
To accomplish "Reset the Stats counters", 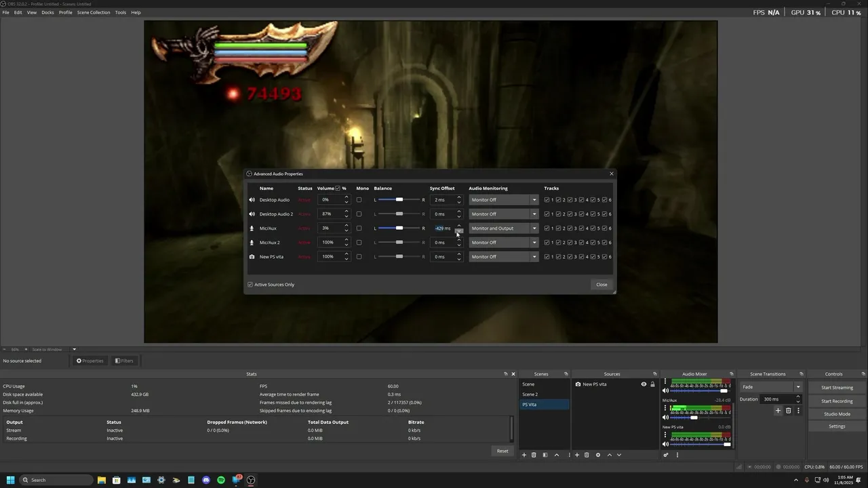I will point(502,451).
